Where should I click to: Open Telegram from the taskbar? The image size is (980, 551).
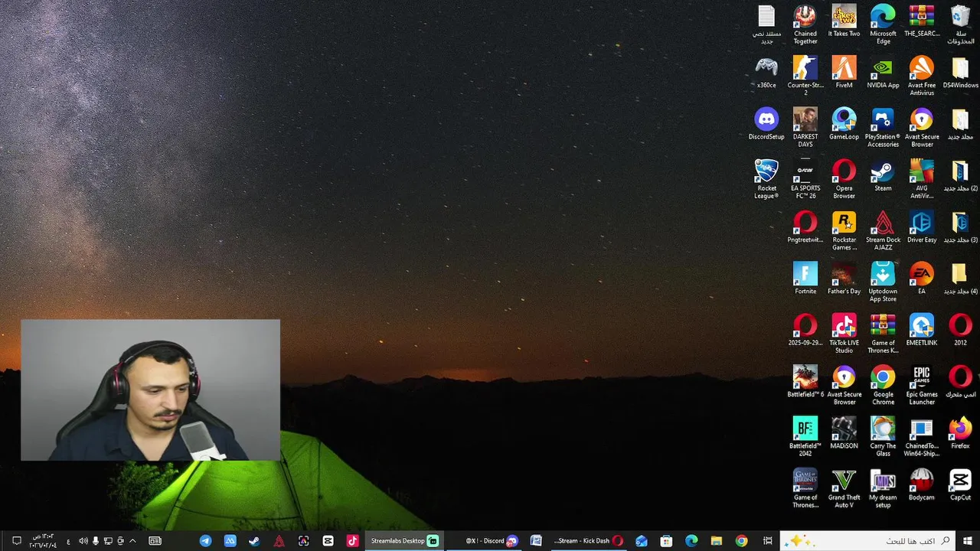(x=205, y=541)
